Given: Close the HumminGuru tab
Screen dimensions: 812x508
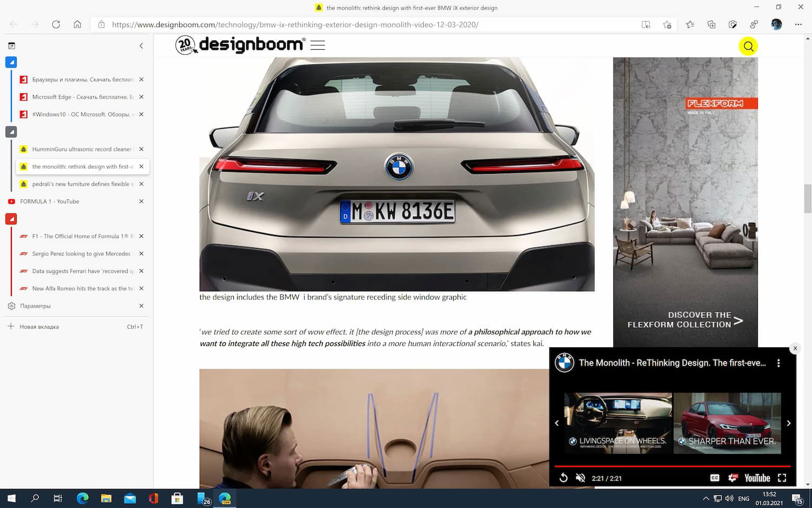Looking at the screenshot, I should pyautogui.click(x=141, y=149).
